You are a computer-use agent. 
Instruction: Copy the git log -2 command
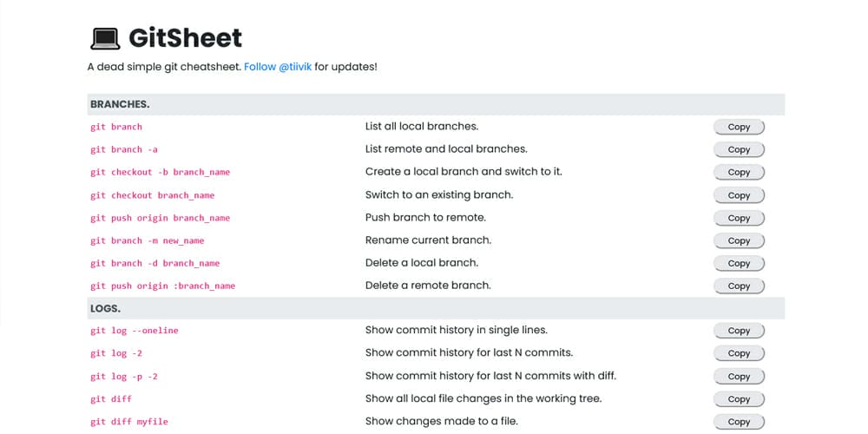coord(739,353)
